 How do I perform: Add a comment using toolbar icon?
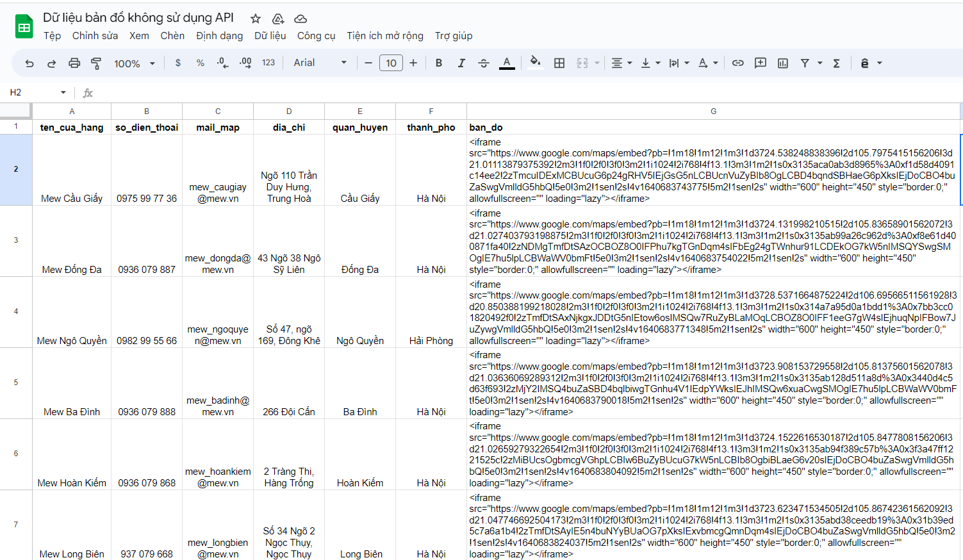click(x=761, y=63)
